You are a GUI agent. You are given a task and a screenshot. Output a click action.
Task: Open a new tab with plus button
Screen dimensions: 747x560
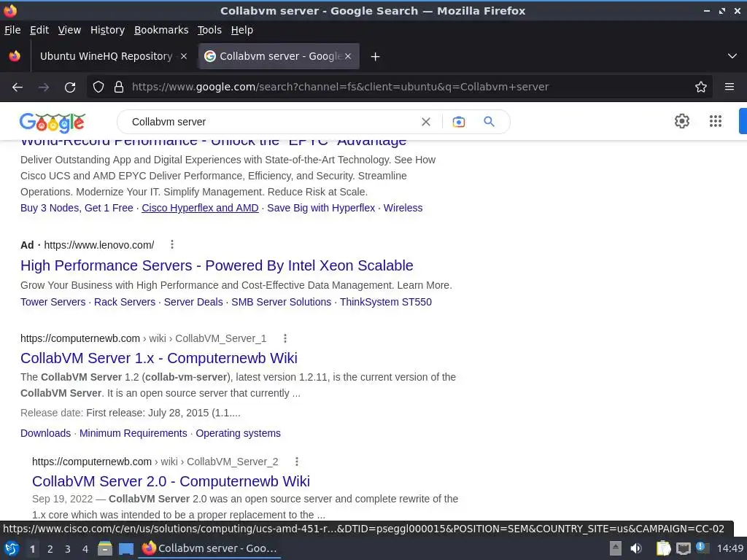click(x=376, y=57)
